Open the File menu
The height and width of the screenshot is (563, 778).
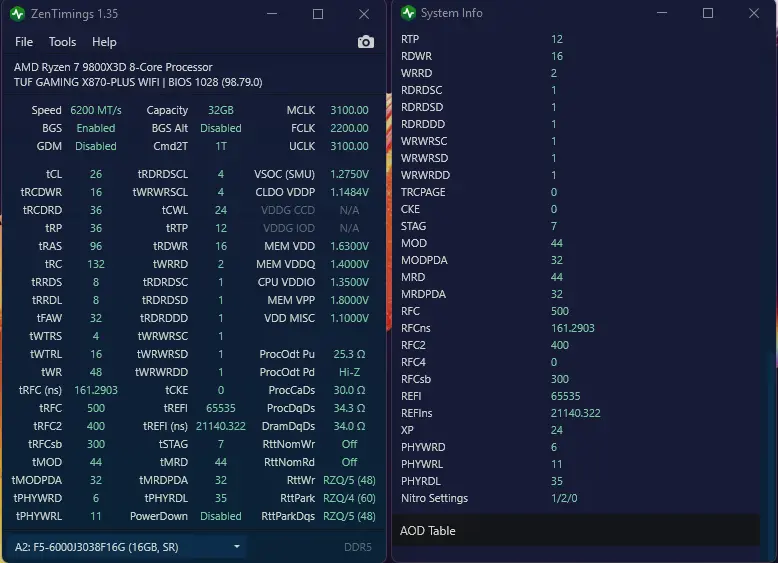[24, 42]
